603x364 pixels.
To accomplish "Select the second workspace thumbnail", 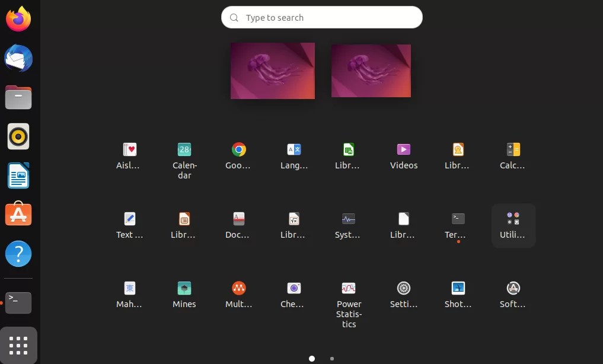I will 371,70.
